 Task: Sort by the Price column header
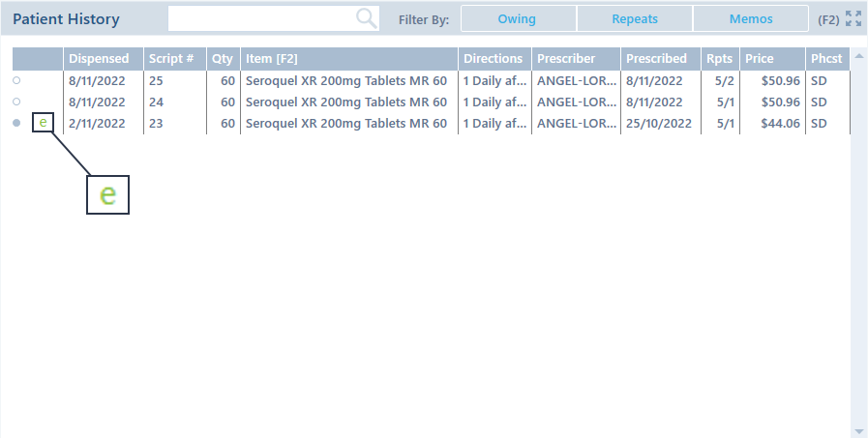coord(760,59)
